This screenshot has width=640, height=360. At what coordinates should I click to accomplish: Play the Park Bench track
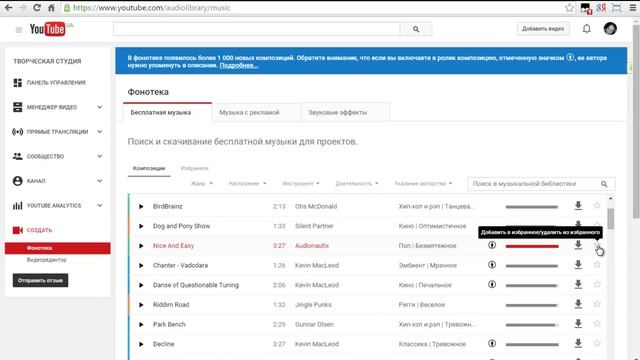coord(141,324)
